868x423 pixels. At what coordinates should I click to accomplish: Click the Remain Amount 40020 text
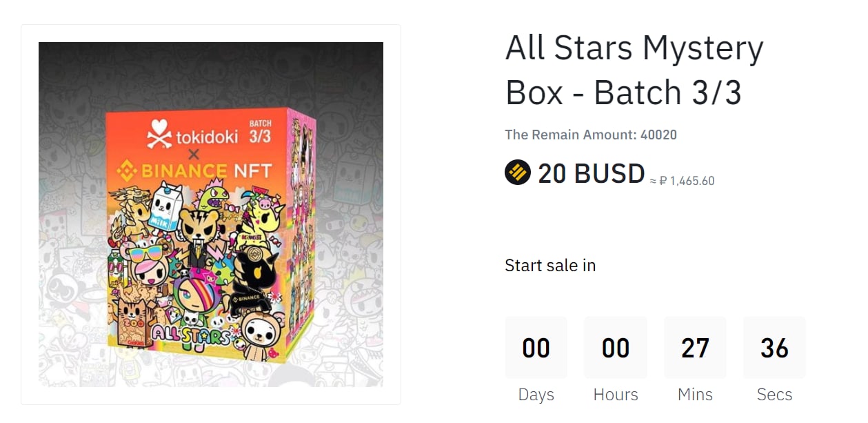tap(590, 135)
